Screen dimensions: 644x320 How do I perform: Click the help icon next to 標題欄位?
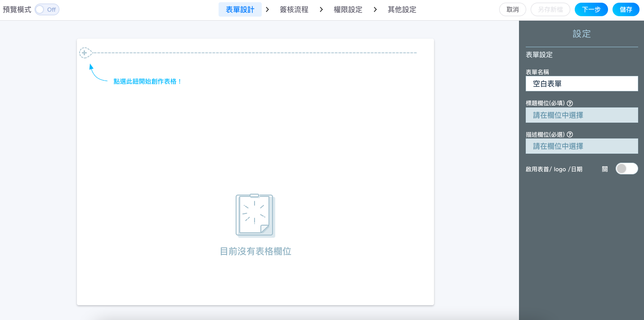coord(570,103)
